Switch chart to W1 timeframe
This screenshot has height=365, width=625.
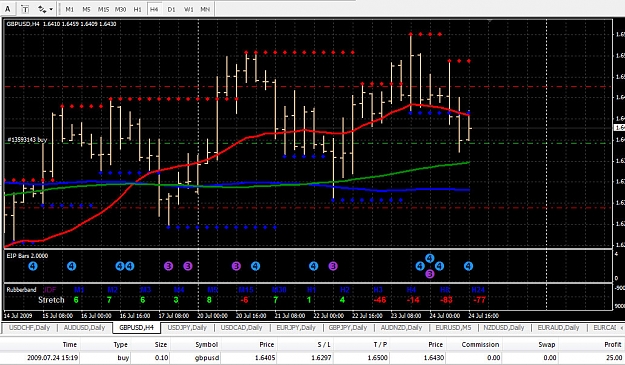(188, 9)
